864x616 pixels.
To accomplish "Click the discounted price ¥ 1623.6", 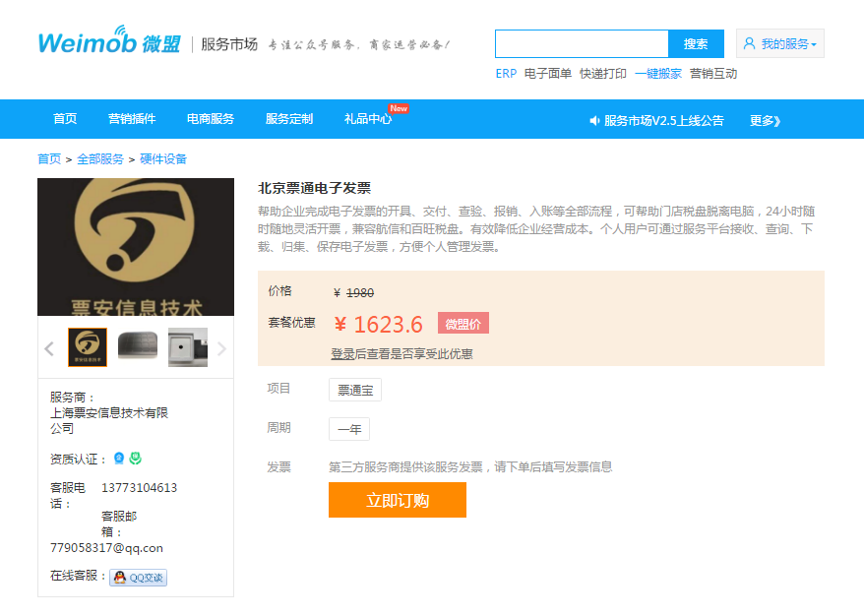I will coord(379,325).
